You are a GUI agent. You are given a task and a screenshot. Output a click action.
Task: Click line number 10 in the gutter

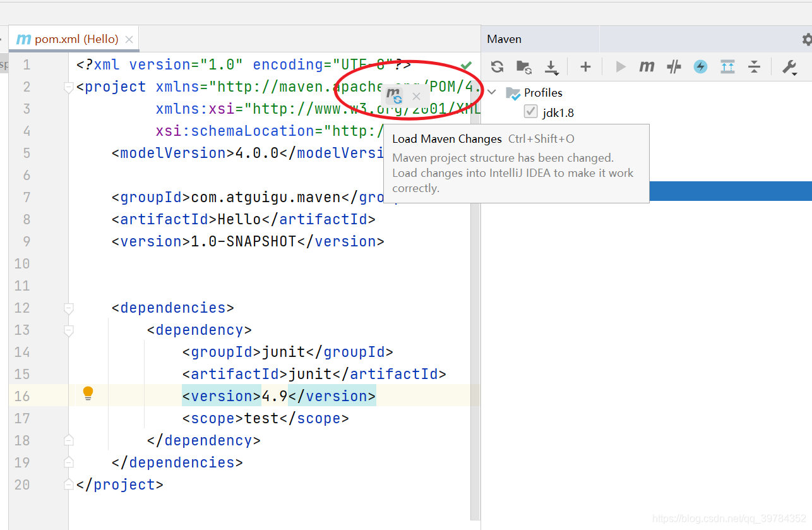tap(22, 263)
